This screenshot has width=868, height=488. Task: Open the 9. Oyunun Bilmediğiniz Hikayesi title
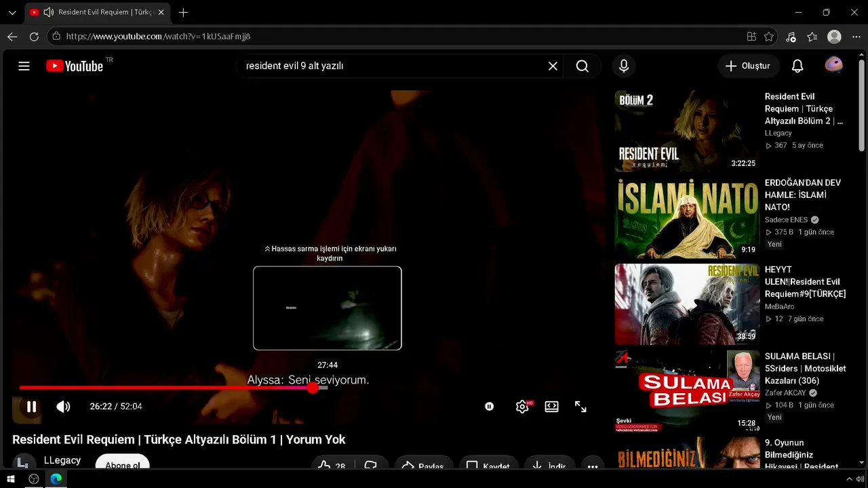tap(802, 455)
